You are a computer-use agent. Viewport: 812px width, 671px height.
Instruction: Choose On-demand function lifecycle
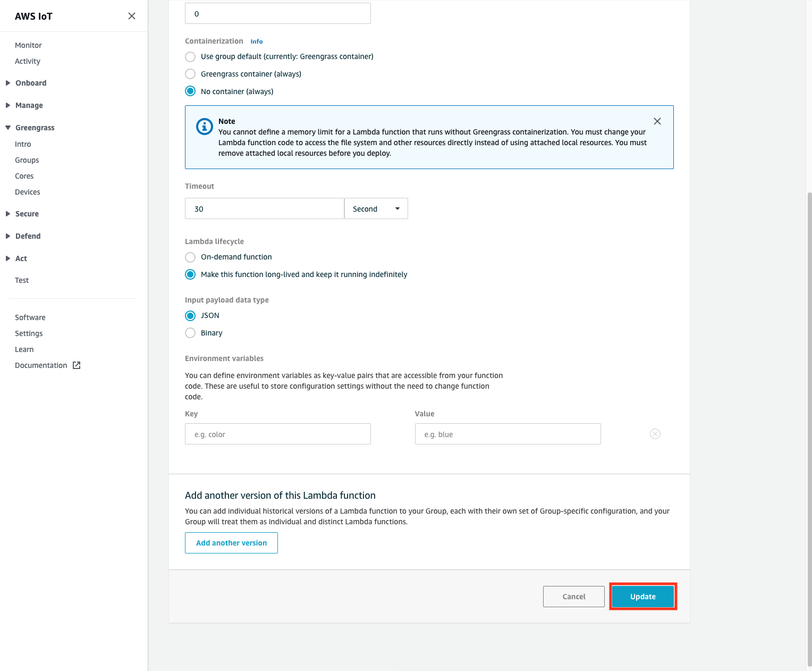[x=190, y=257]
